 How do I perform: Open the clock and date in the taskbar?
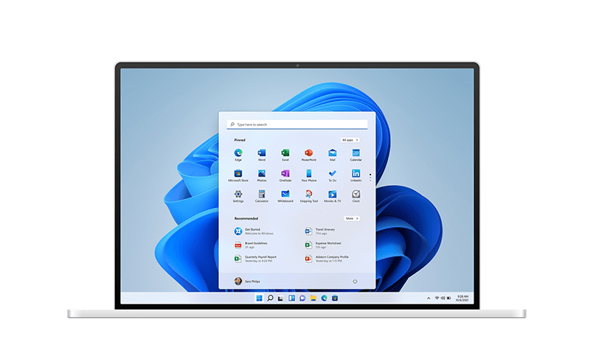(x=462, y=298)
